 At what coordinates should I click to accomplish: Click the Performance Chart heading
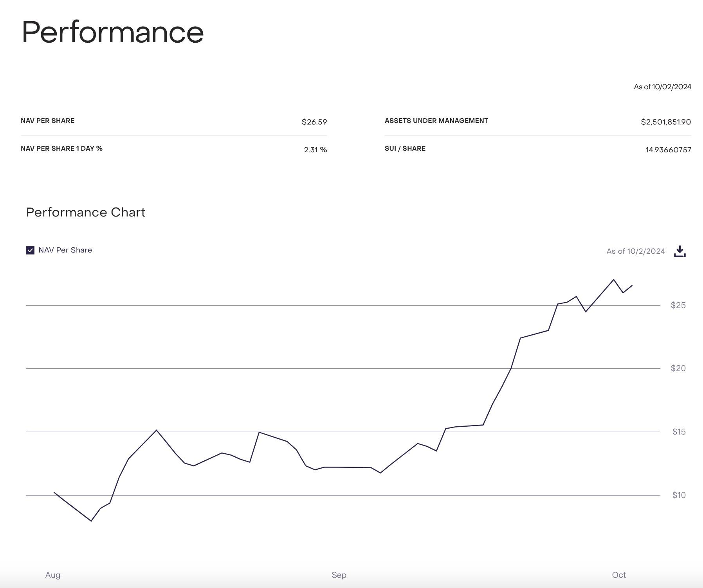click(x=86, y=212)
